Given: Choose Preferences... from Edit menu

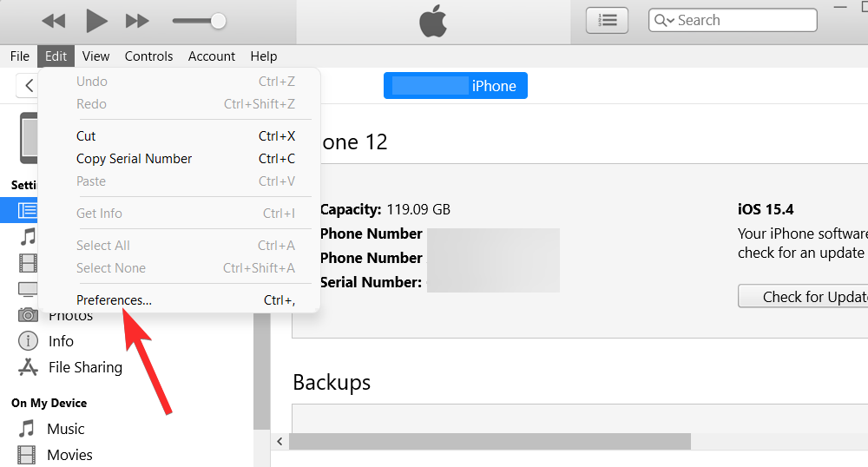Looking at the screenshot, I should pos(114,300).
